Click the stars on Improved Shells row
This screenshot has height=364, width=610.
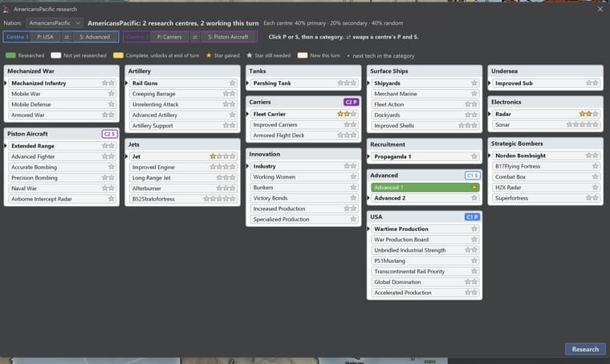click(x=468, y=126)
